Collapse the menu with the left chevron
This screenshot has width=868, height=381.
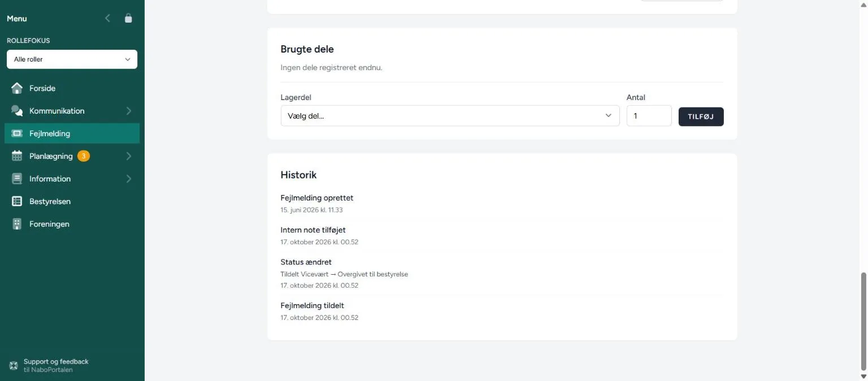107,18
